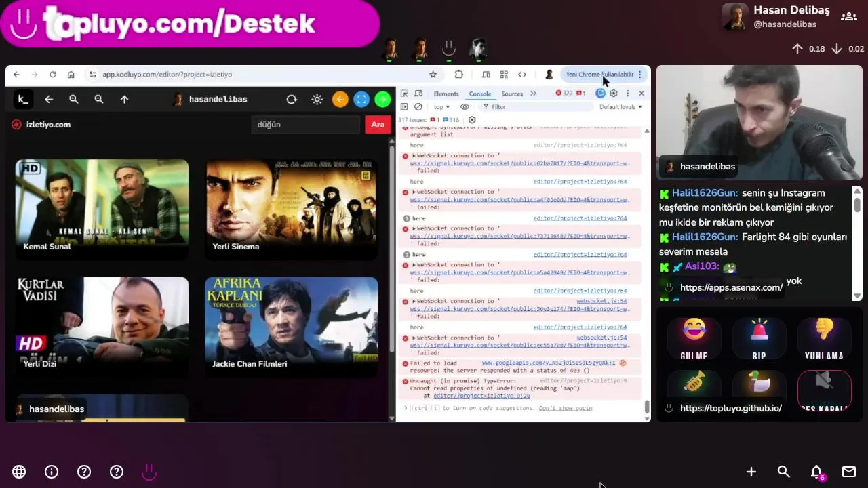Open the Jackie Chan Filmleri thumbnail

pyautogui.click(x=292, y=327)
